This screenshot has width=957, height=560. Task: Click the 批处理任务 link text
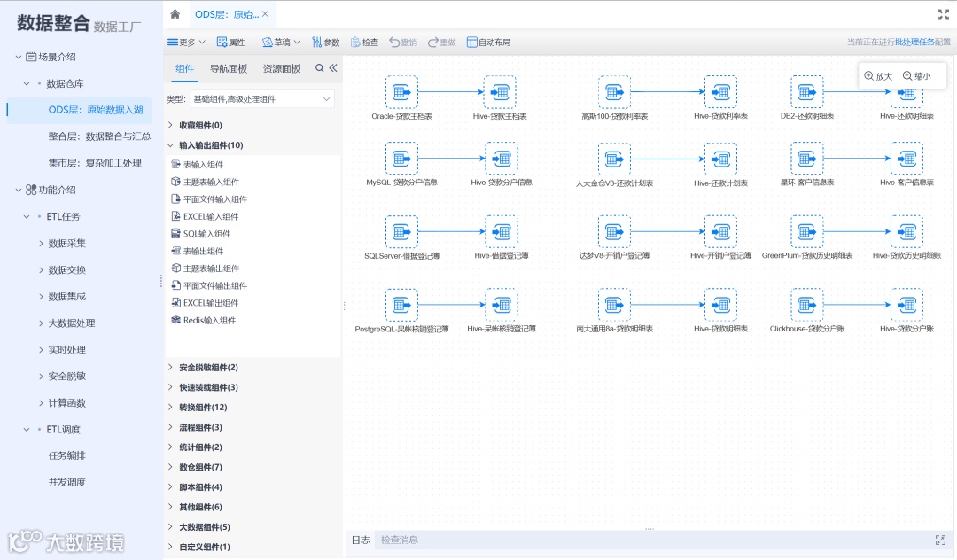click(x=914, y=43)
